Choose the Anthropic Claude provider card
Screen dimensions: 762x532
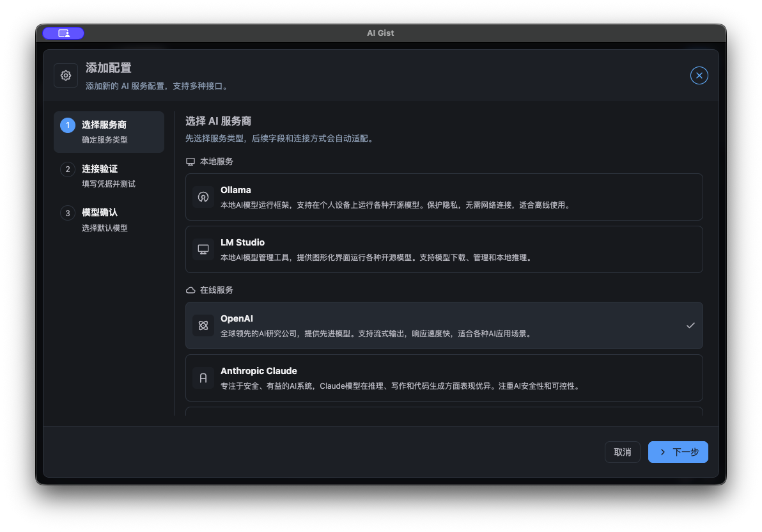click(444, 378)
